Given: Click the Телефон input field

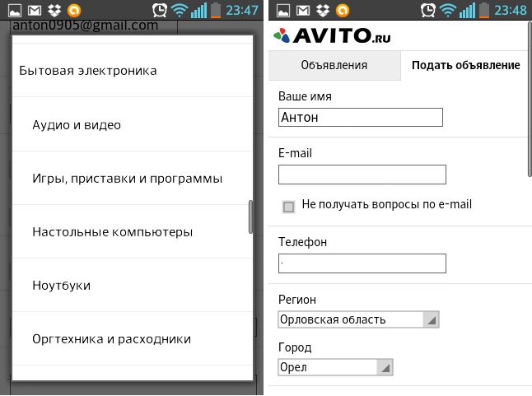Looking at the screenshot, I should (362, 263).
